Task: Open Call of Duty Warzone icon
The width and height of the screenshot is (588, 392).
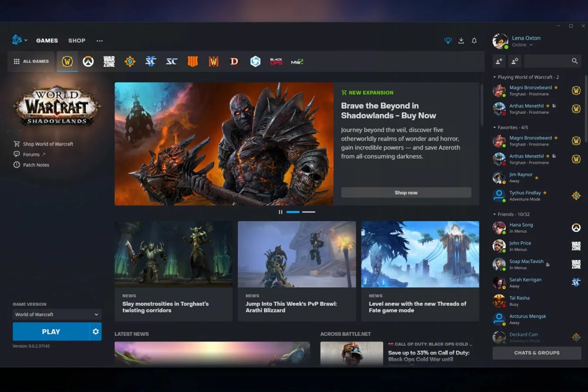Action: (109, 61)
